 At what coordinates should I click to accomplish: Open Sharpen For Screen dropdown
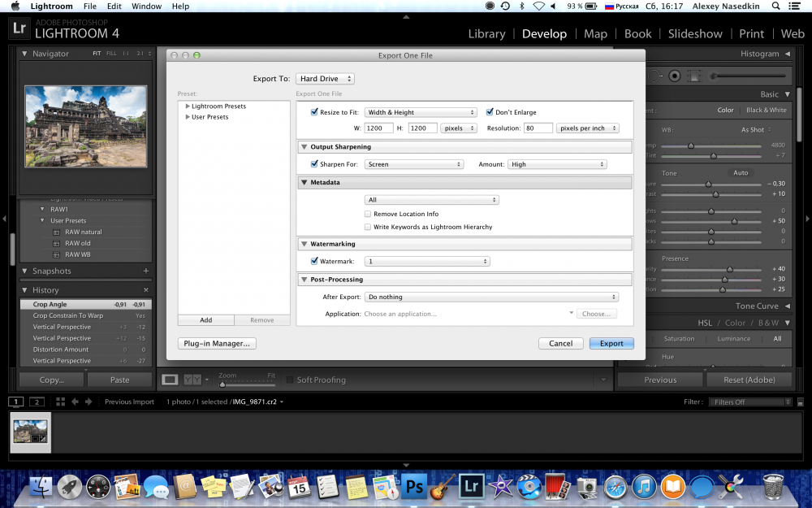[x=414, y=164]
